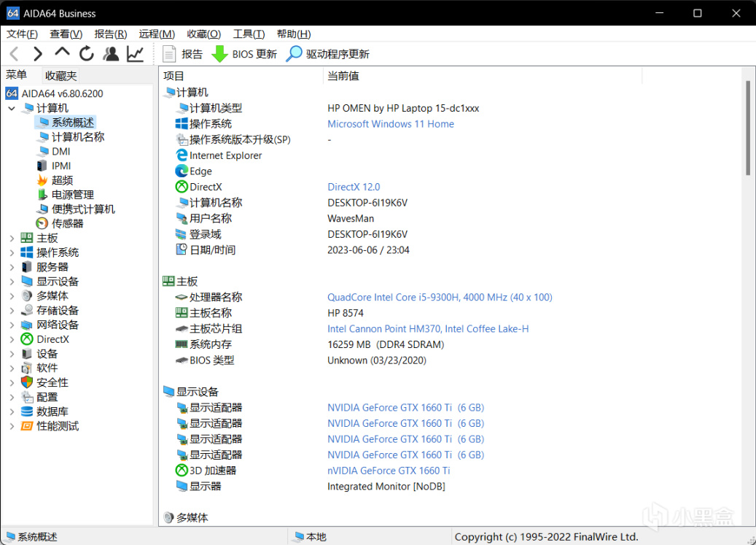The width and height of the screenshot is (756, 545).
Task: Open the graph chart toolbar icon
Action: (136, 53)
